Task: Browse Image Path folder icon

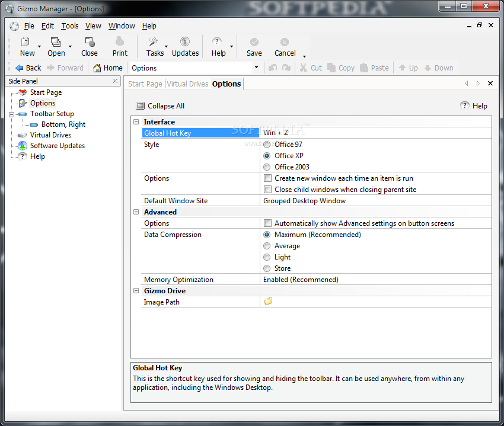Action: tap(268, 302)
